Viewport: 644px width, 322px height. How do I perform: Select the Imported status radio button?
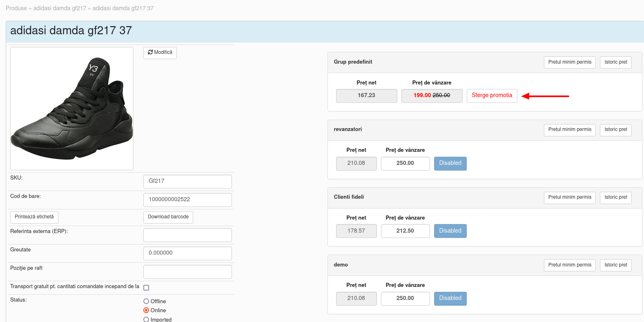tap(146, 320)
